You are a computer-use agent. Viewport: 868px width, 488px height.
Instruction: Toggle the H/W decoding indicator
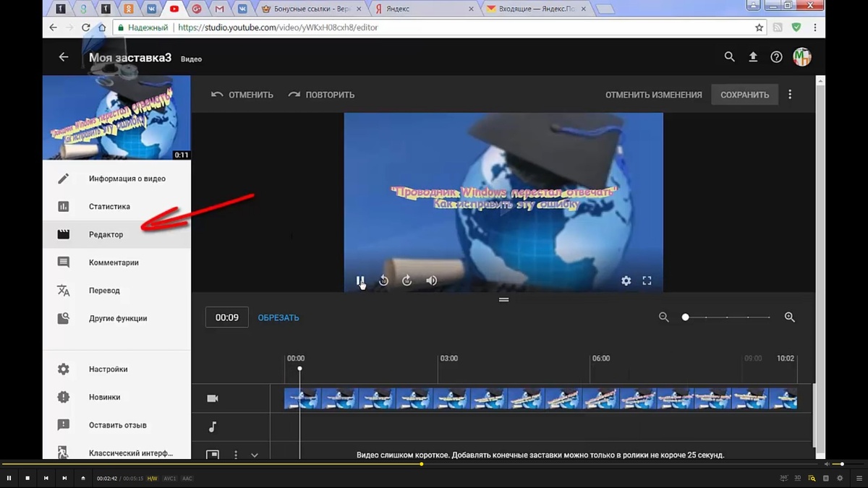[152, 478]
